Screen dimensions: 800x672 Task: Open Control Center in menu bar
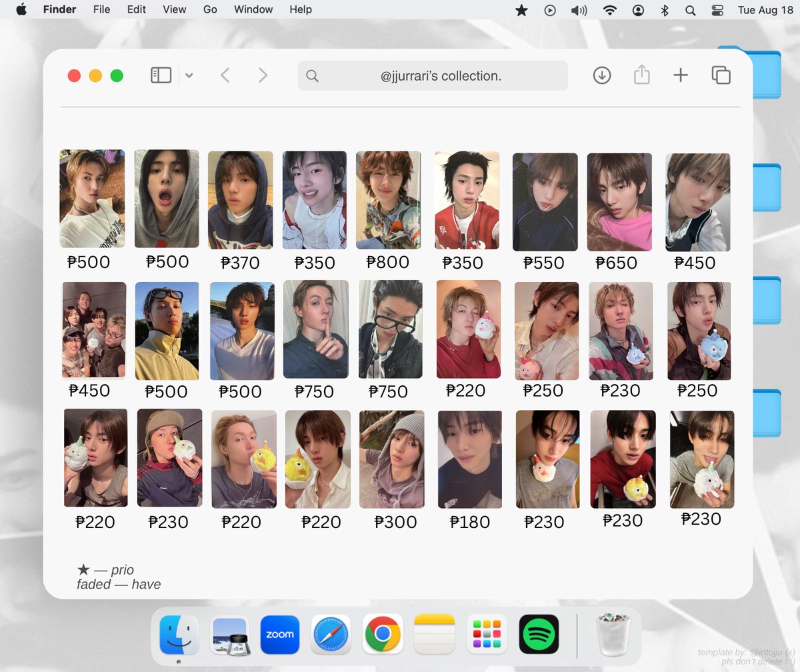pos(717,10)
